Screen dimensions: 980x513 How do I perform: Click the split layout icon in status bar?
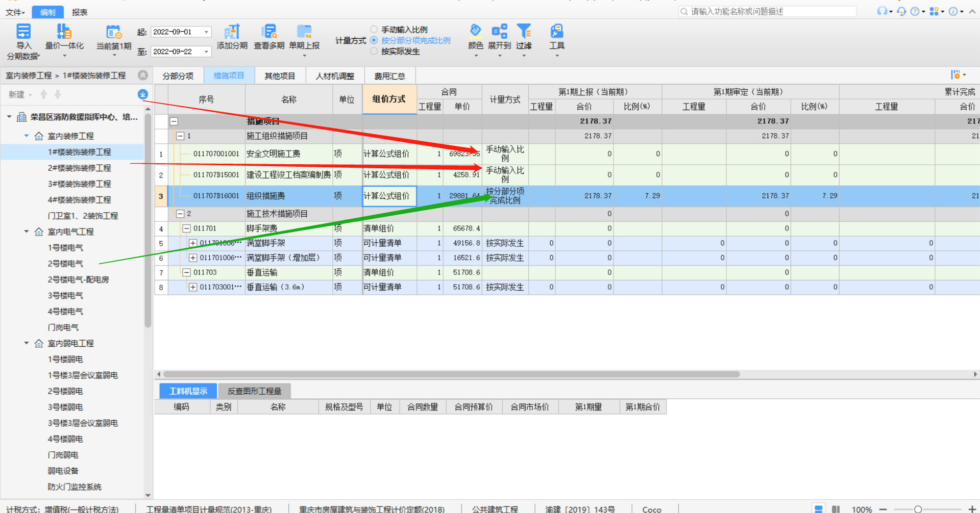(x=836, y=509)
